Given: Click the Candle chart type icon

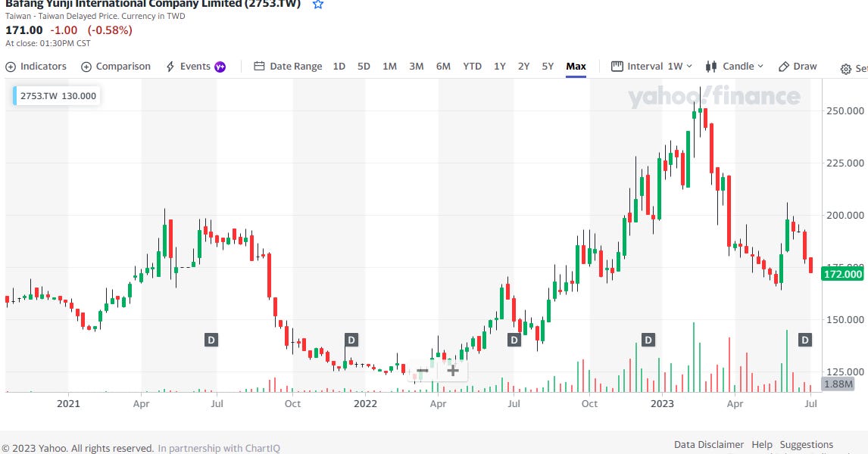Looking at the screenshot, I should [x=710, y=66].
